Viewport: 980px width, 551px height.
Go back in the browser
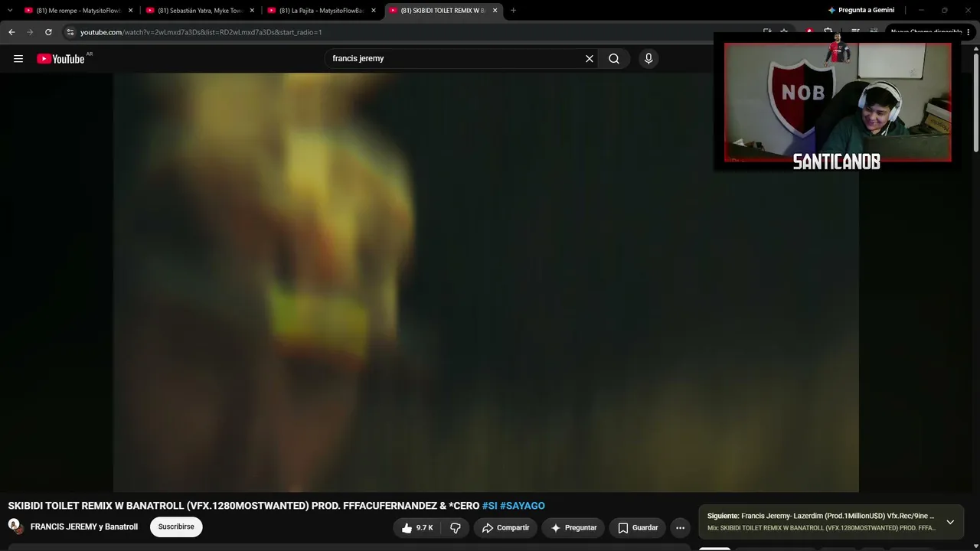tap(11, 32)
